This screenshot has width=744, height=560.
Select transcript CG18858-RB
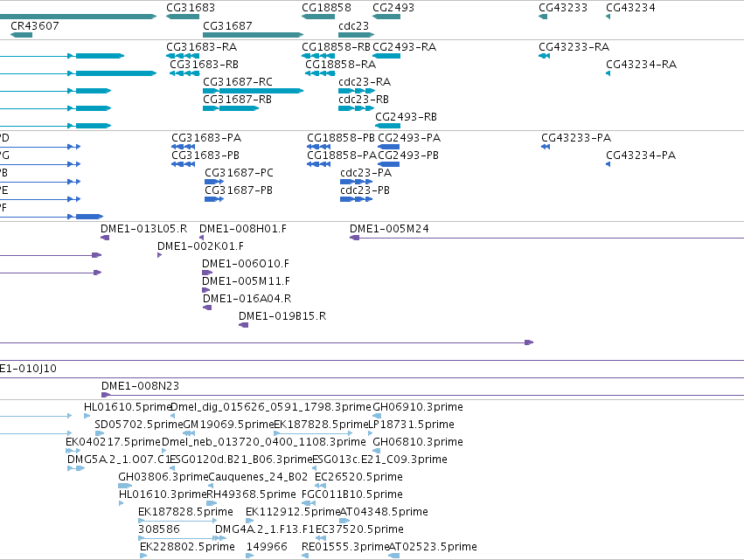tap(318, 56)
